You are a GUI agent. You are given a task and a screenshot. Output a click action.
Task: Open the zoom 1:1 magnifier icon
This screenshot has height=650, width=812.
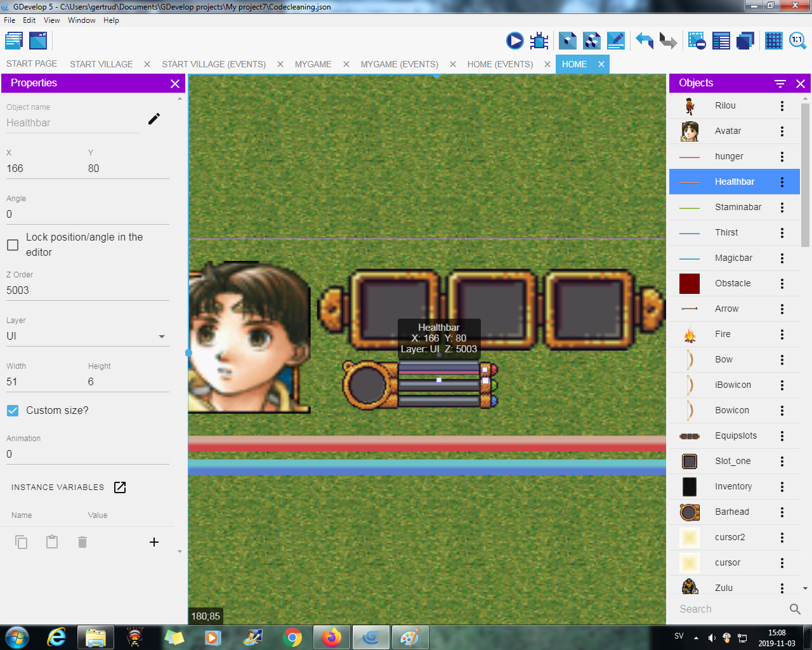click(797, 41)
